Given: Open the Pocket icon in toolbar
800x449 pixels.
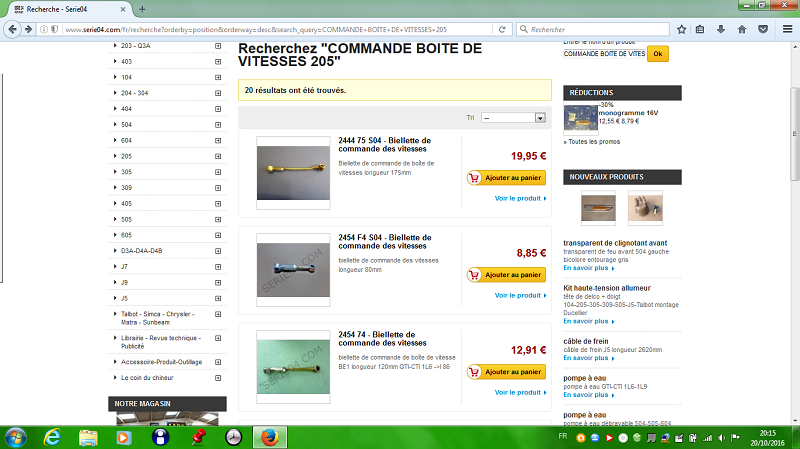Looking at the screenshot, I should pos(763,30).
